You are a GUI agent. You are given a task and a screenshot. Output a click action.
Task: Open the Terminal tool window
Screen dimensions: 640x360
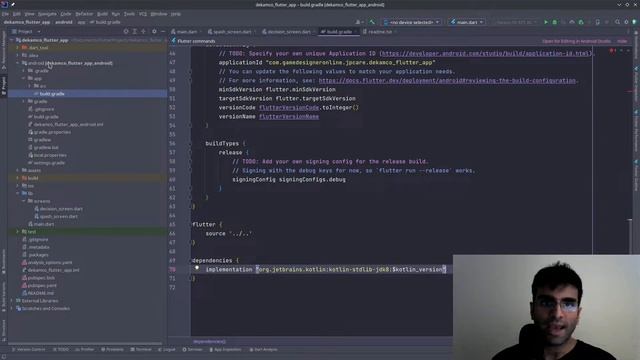tap(141, 350)
